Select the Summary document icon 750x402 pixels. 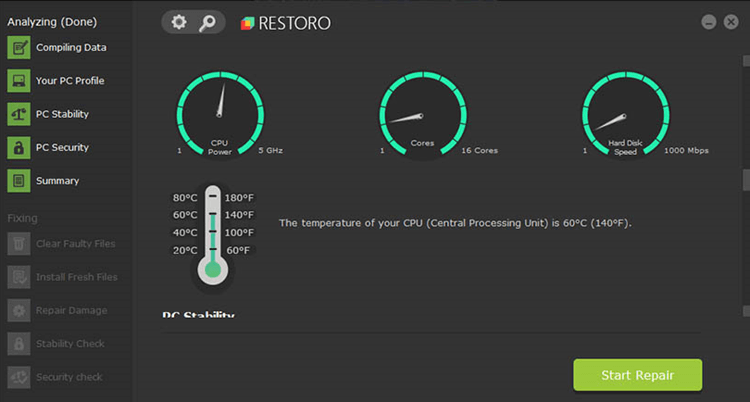19,181
